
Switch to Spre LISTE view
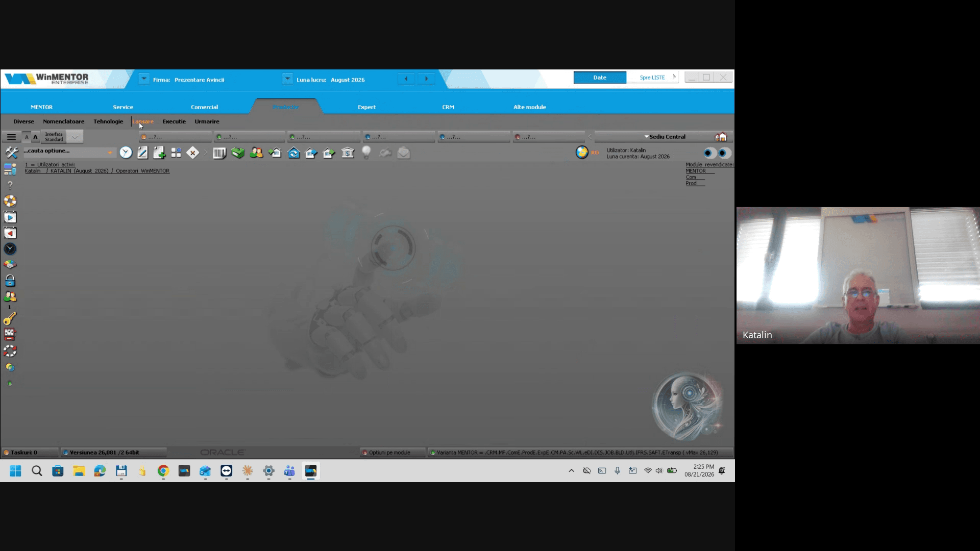click(652, 78)
